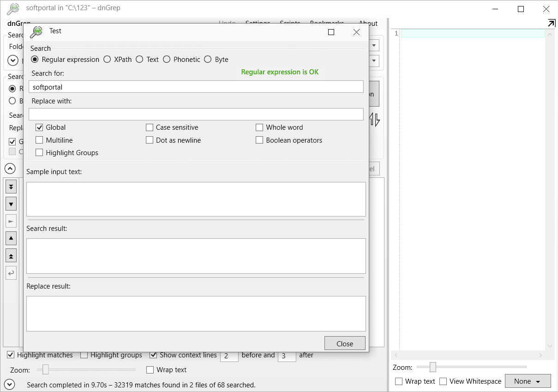Screen dimensions: 558x392
Task: Click line number 1 in preview pane
Action: click(x=396, y=34)
